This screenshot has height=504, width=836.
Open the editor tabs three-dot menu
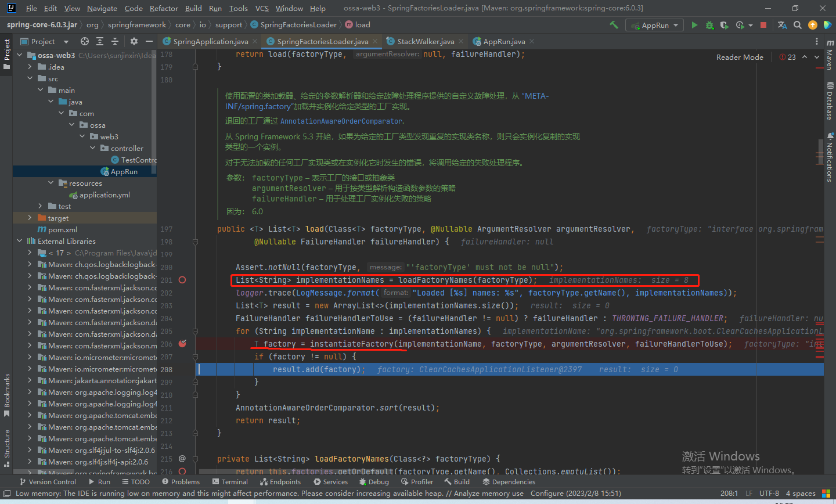pyautogui.click(x=817, y=41)
